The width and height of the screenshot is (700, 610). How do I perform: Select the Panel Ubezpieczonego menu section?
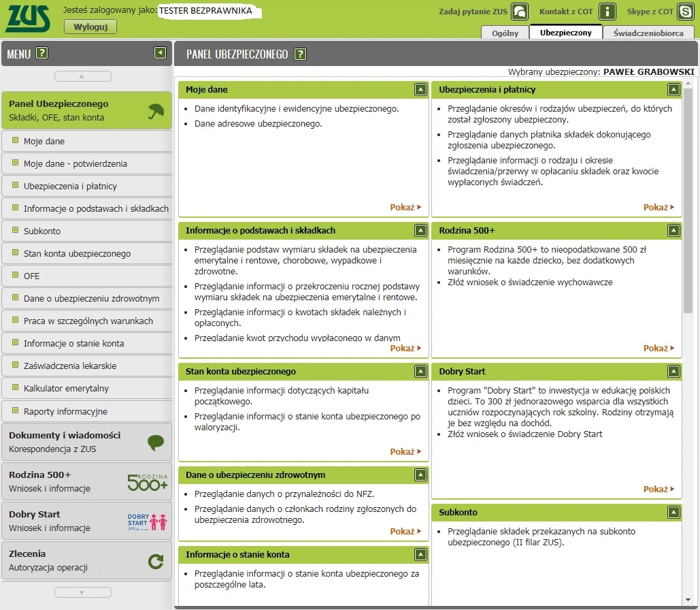coord(87,110)
